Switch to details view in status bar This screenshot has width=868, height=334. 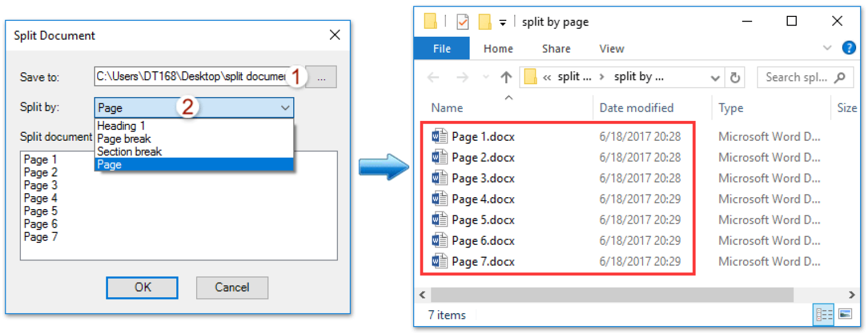pos(823,315)
